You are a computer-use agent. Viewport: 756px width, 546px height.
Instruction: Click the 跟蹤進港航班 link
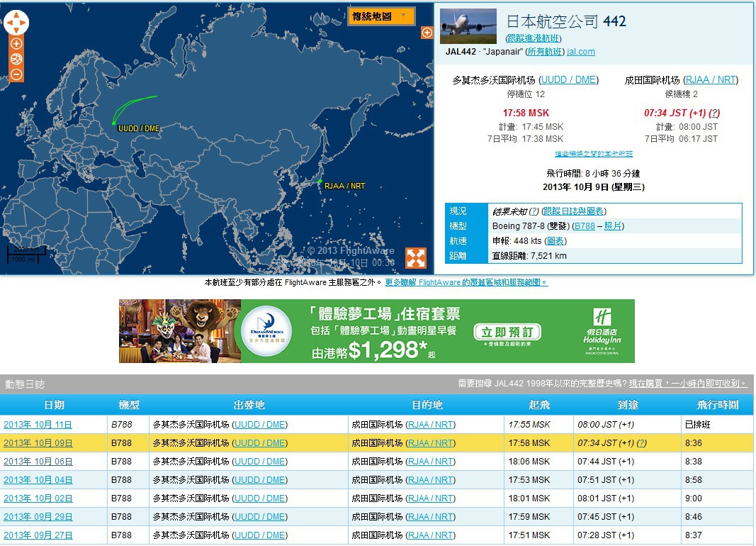534,38
